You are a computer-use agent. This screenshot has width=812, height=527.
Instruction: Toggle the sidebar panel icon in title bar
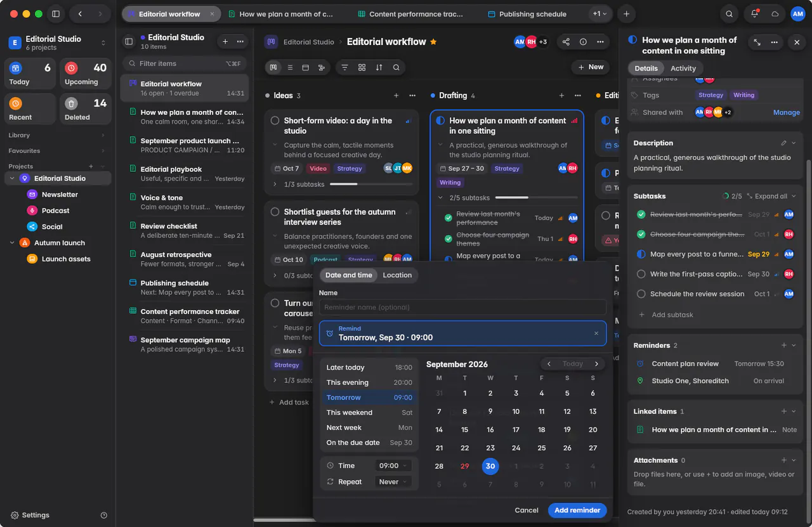(x=56, y=13)
